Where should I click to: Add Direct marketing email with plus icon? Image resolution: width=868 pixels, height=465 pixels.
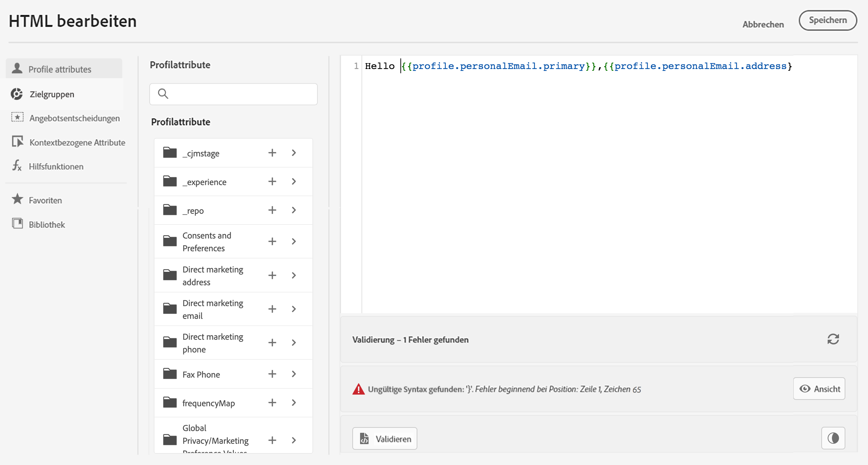click(272, 309)
